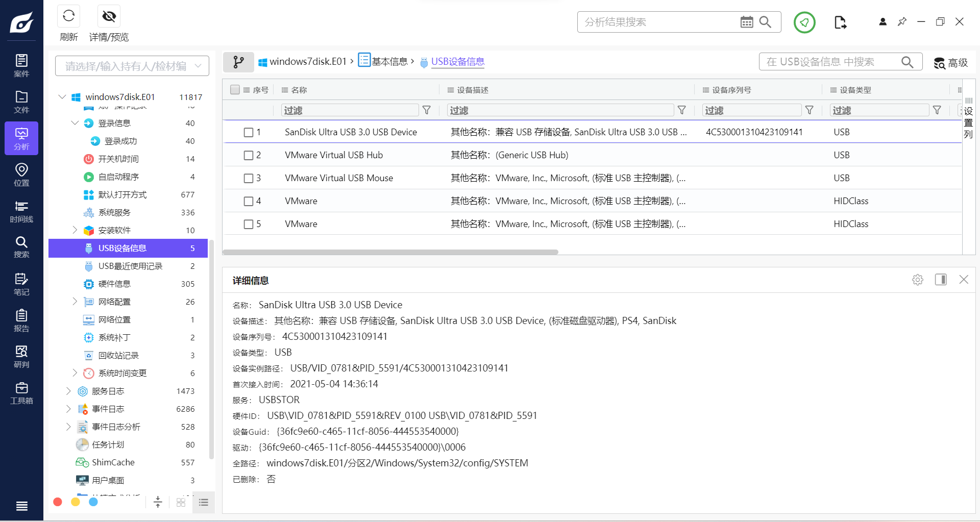Toggle the select-all checkbox in table header
The width and height of the screenshot is (980, 522).
pyautogui.click(x=235, y=89)
